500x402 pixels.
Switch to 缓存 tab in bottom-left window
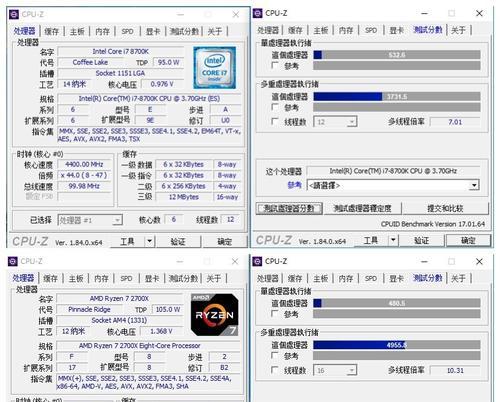point(50,278)
